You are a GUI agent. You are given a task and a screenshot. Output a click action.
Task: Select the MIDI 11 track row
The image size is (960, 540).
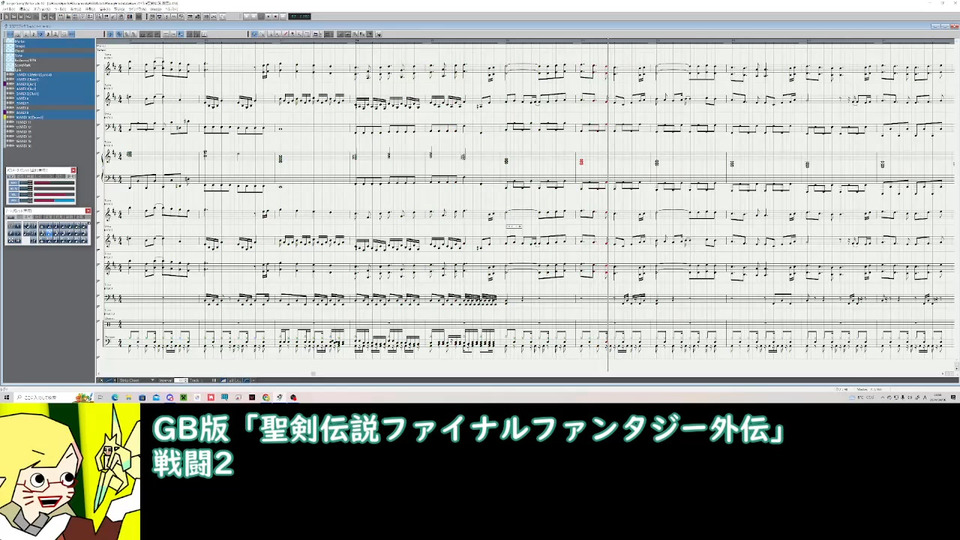point(50,122)
